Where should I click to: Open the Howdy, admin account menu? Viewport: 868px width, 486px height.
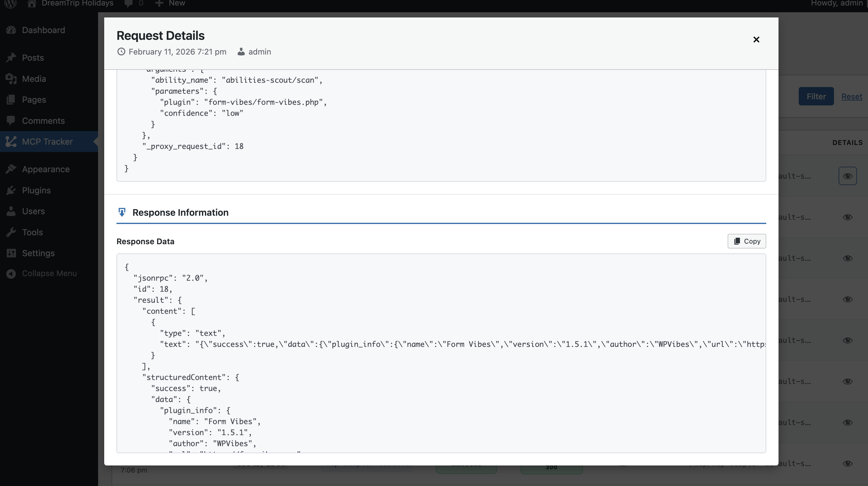(x=837, y=4)
